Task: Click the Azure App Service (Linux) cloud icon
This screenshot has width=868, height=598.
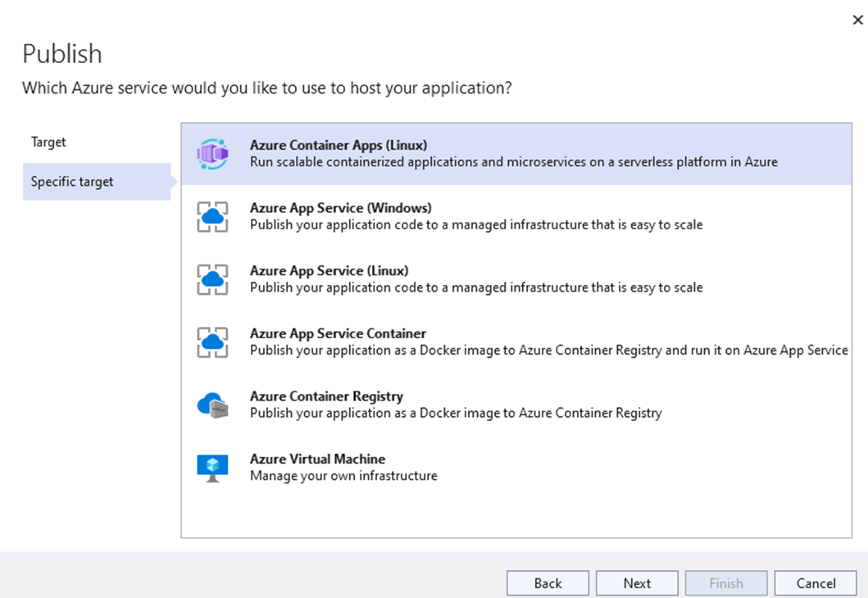Action: 212,279
